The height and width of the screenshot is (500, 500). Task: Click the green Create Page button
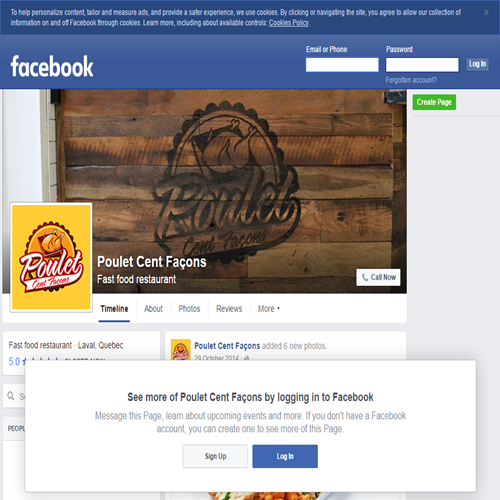434,102
